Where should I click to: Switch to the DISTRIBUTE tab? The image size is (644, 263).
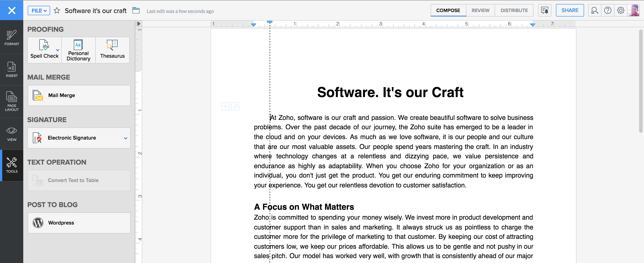pyautogui.click(x=514, y=10)
